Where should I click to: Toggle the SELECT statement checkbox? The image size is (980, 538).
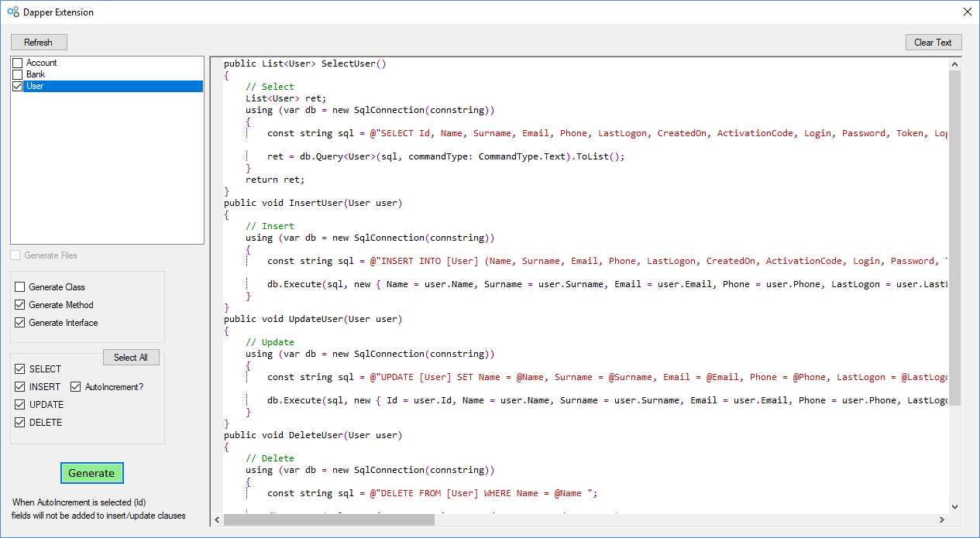pos(20,368)
